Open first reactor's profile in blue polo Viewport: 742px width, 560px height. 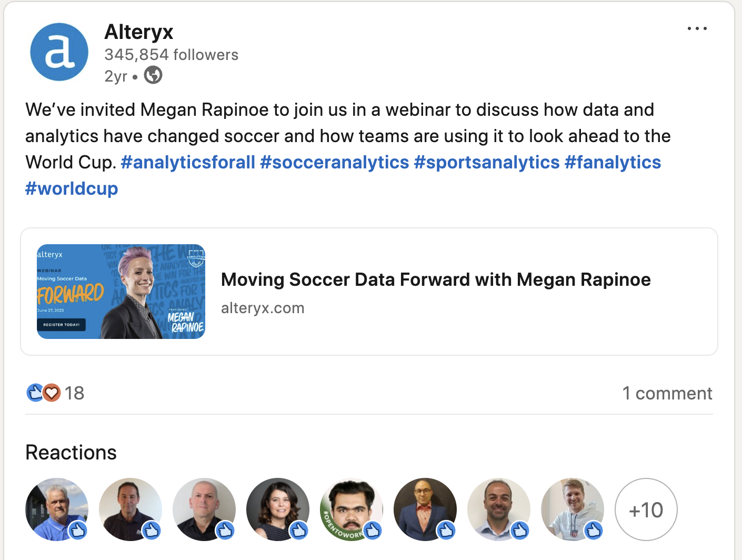point(57,509)
